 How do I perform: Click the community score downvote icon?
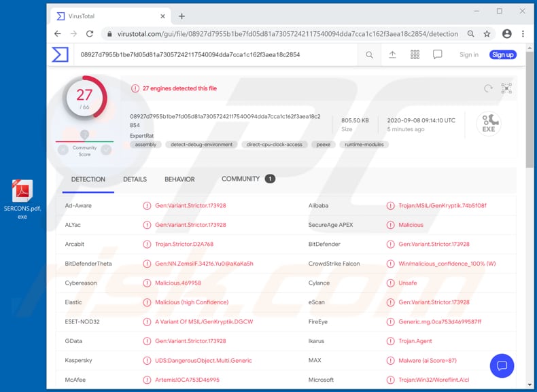(x=63, y=149)
